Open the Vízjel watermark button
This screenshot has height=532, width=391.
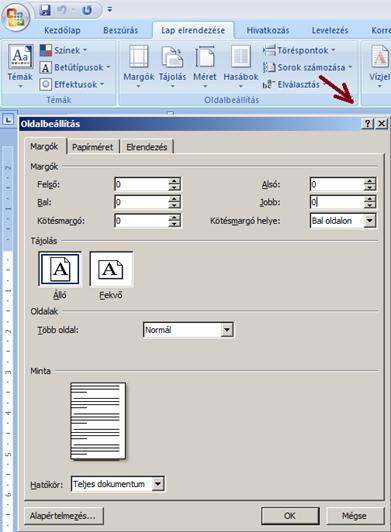pyautogui.click(x=379, y=66)
